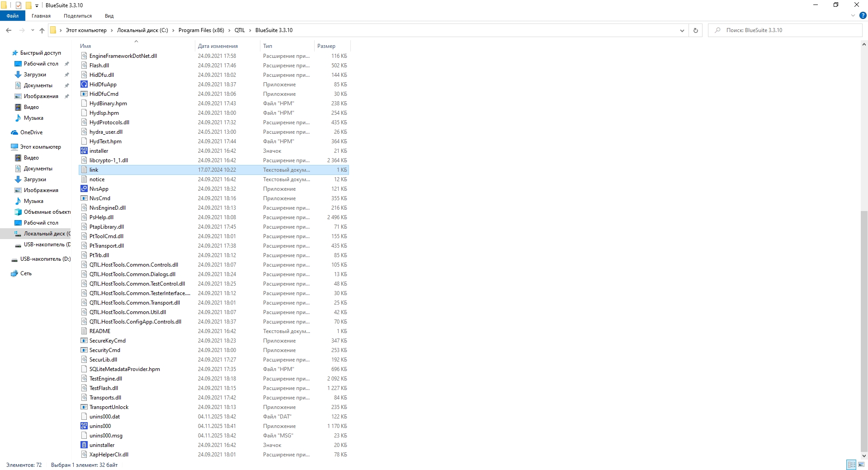Go up one folder level arrow
The height and width of the screenshot is (470, 868).
[42, 30]
